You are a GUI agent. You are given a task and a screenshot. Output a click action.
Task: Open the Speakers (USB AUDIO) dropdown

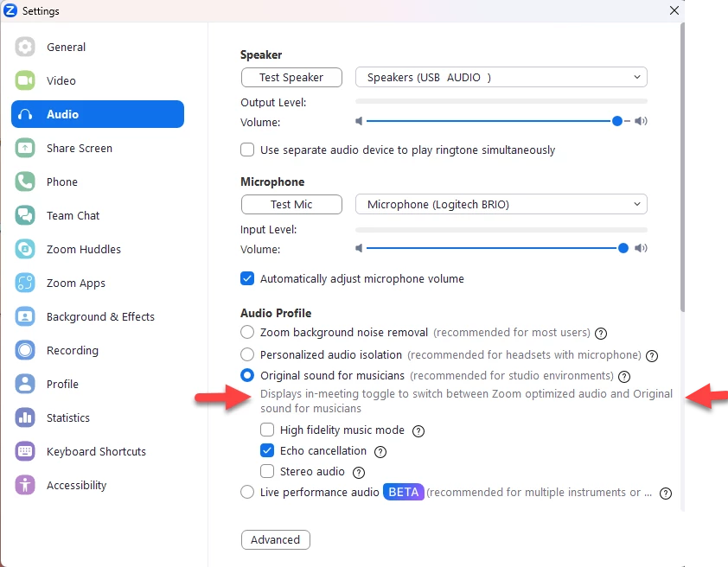(501, 77)
